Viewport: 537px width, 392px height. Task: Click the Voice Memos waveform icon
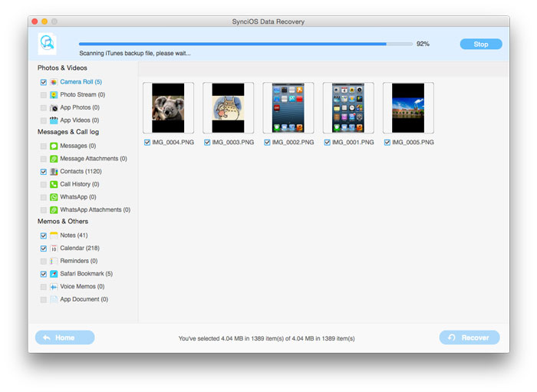coord(54,287)
